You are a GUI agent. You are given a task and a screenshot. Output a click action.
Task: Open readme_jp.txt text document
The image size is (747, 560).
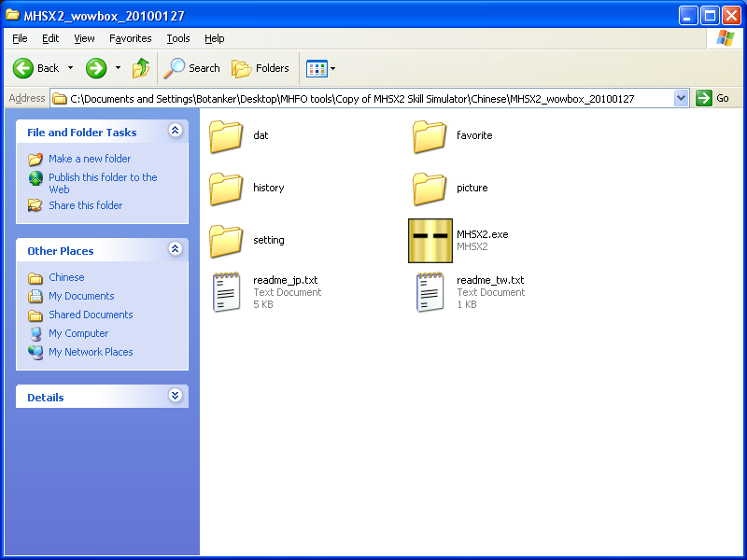pos(227,292)
